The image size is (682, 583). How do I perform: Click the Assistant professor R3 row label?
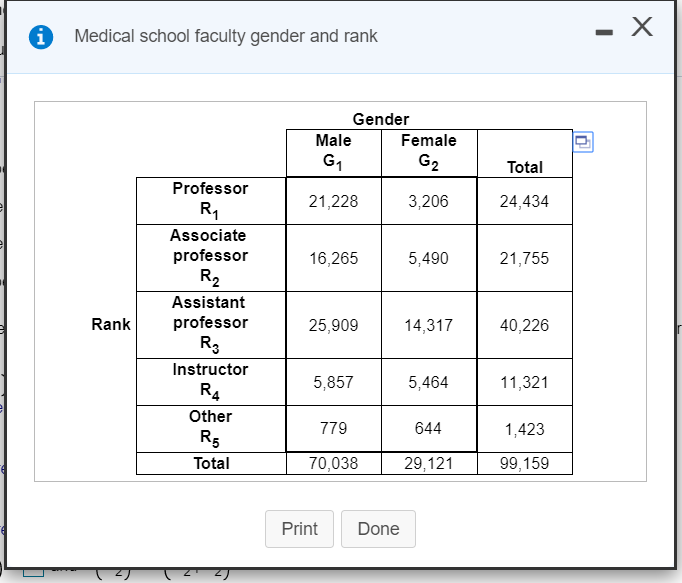(211, 325)
